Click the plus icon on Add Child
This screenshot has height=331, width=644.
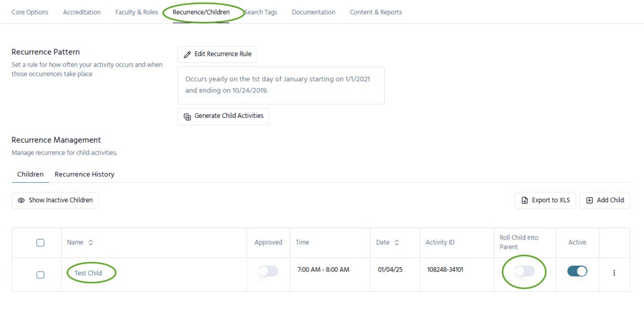[x=590, y=200]
